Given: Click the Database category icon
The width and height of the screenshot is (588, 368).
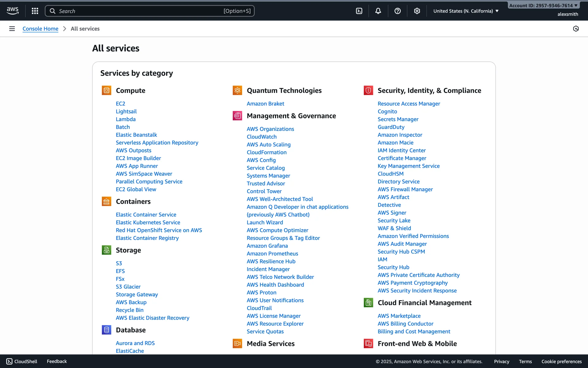Looking at the screenshot, I should point(106,330).
